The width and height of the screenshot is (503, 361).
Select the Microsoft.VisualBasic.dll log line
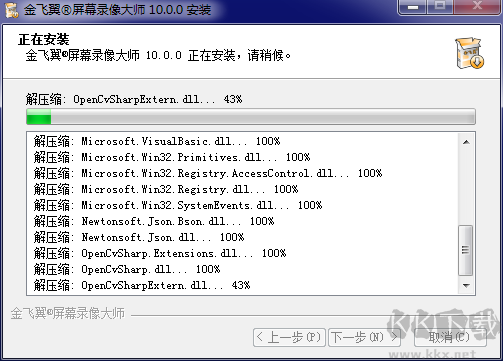tap(157, 141)
